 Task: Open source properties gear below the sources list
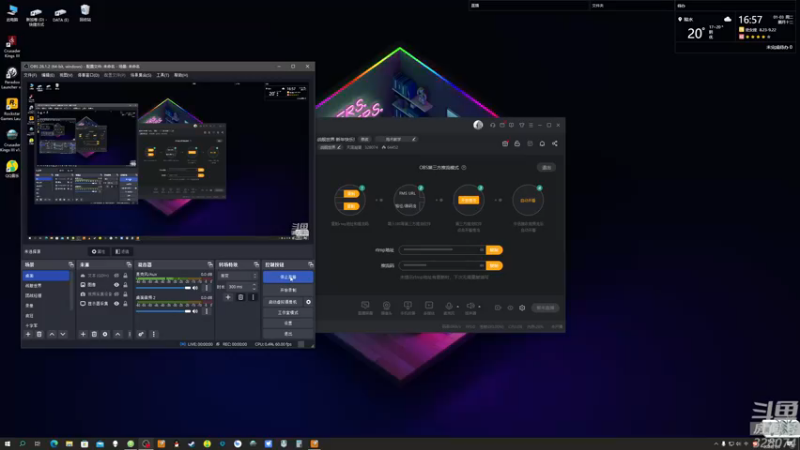tap(105, 334)
